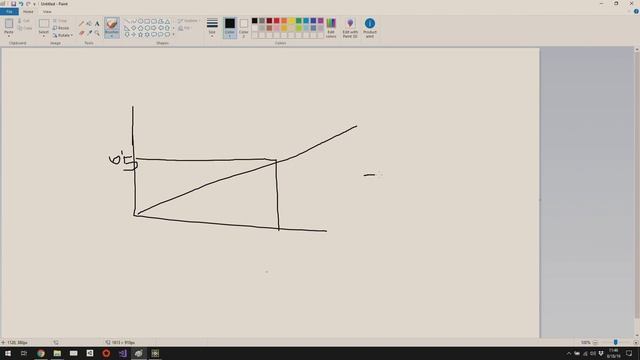Switch to the View tab
The image size is (640, 360).
(47, 11)
